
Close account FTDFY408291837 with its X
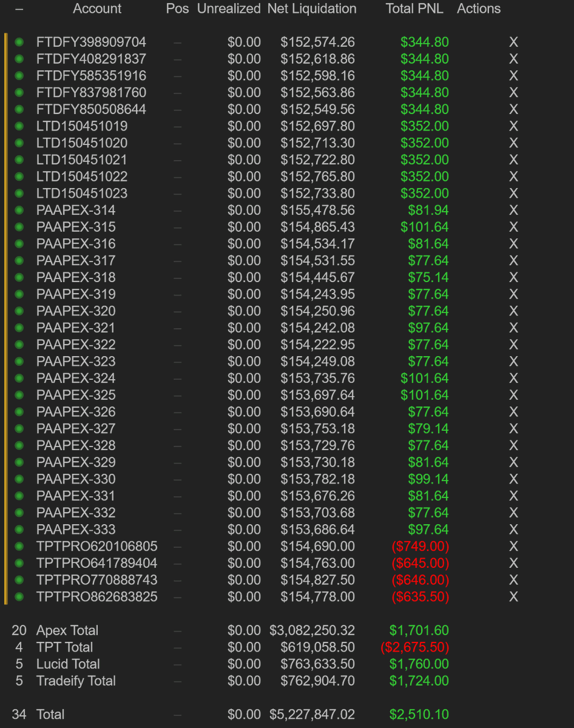coord(513,59)
